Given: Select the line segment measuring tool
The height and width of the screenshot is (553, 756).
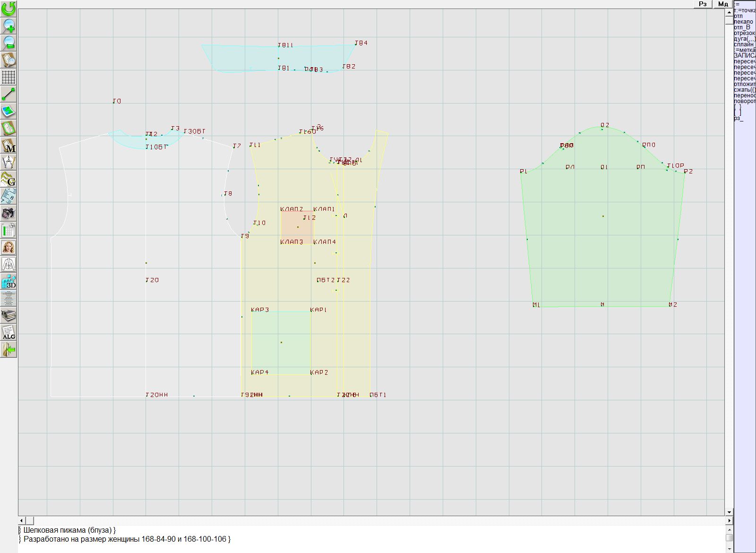Looking at the screenshot, I should pyautogui.click(x=9, y=94).
